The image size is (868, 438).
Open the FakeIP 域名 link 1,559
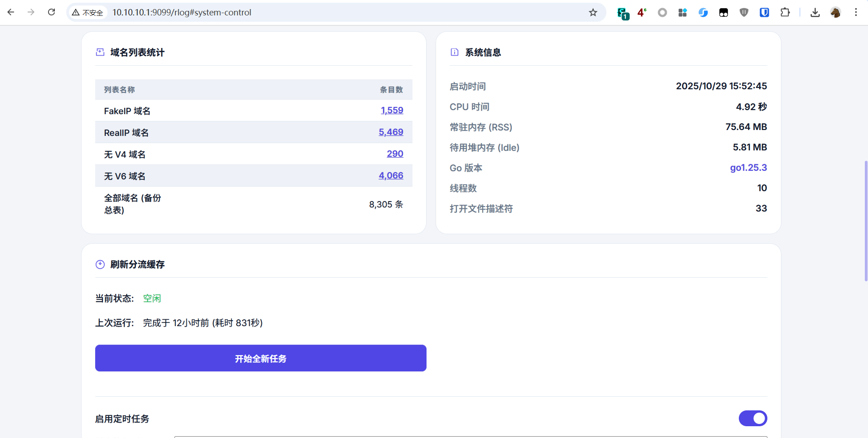pos(392,110)
